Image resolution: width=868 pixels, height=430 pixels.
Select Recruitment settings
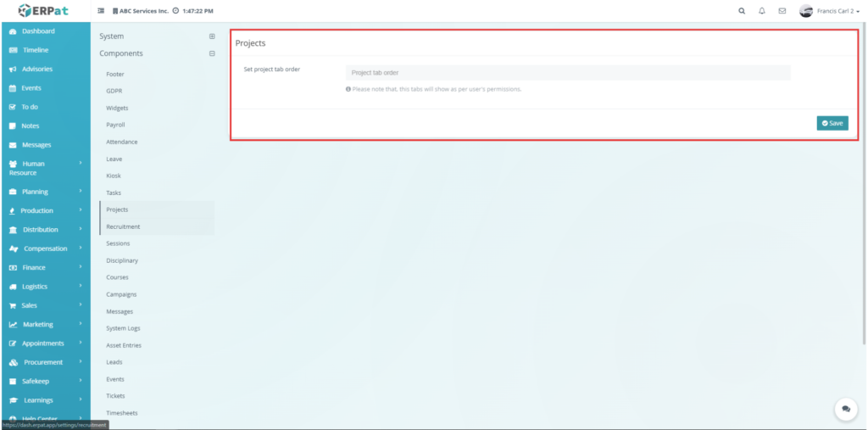tap(157, 226)
